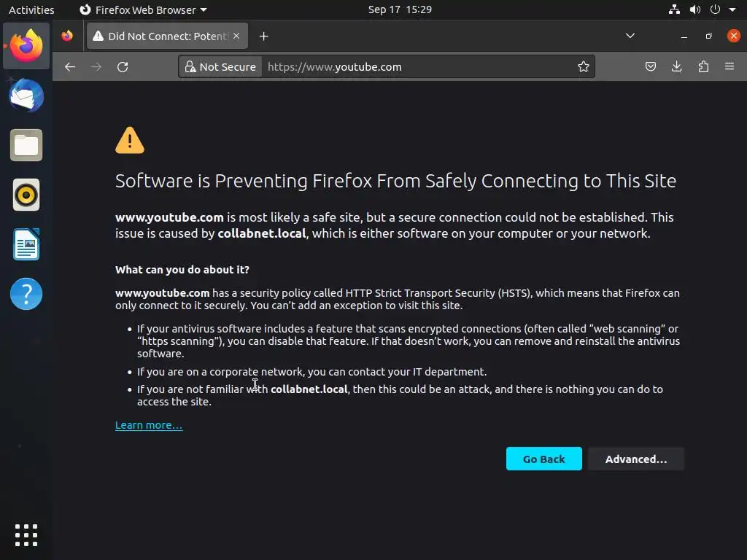Launch Thunderbird Mail from the dock

26,96
